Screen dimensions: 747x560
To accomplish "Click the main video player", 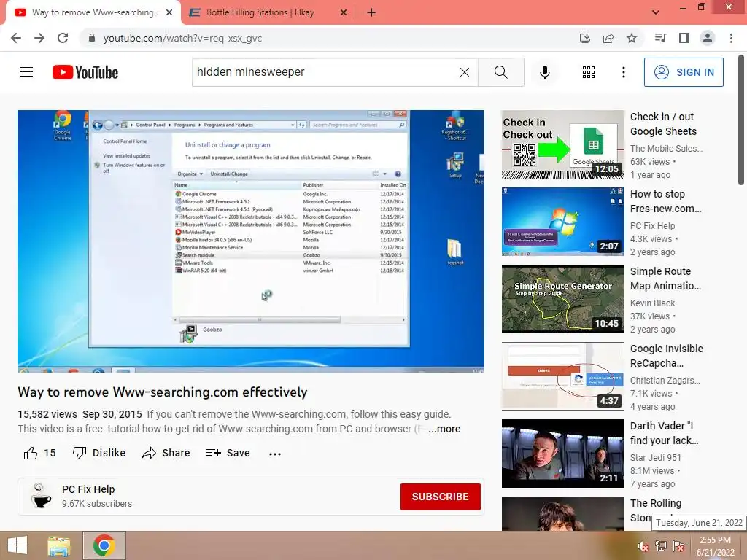I will point(251,241).
